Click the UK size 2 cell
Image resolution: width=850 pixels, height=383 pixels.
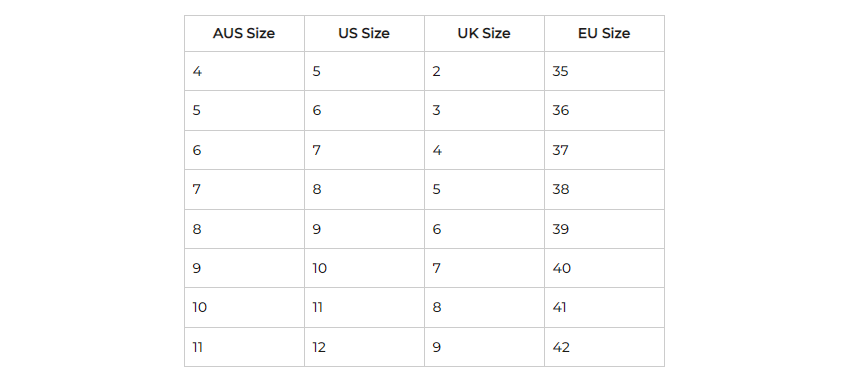(484, 71)
